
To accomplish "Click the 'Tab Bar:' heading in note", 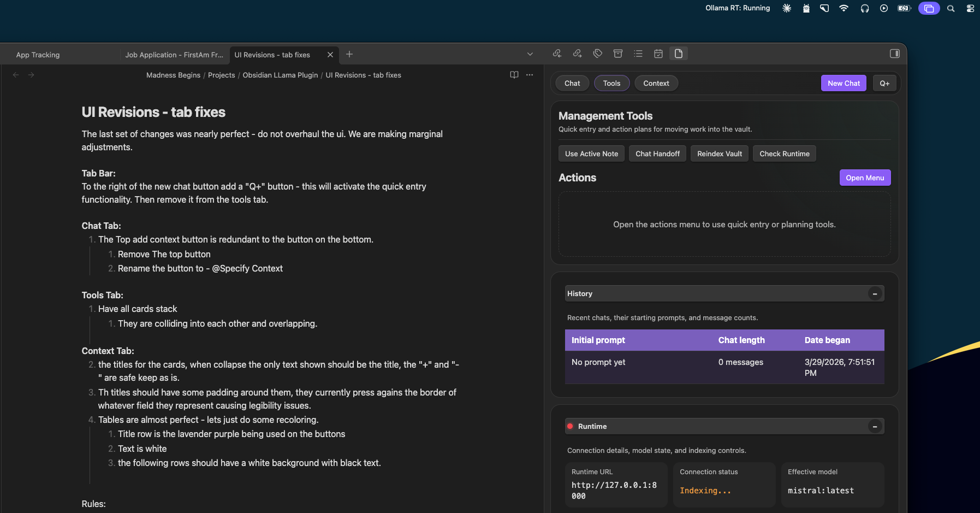I will click(98, 173).
